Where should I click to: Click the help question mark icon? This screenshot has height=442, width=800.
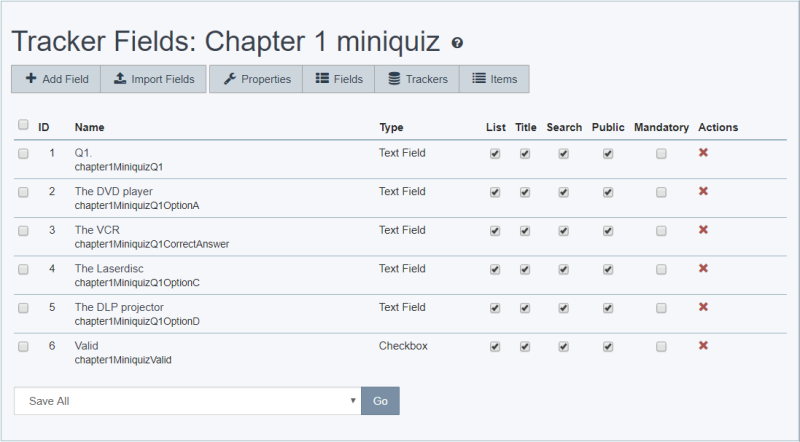pos(457,43)
